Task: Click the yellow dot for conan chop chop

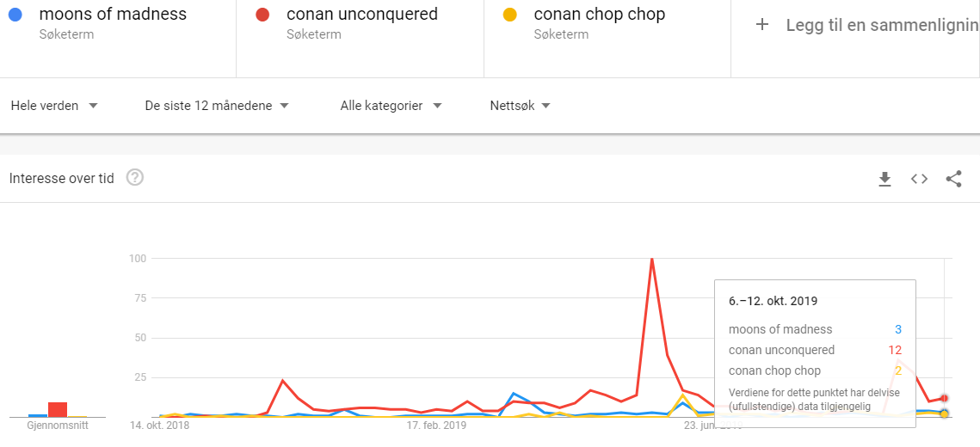Action: tap(510, 15)
